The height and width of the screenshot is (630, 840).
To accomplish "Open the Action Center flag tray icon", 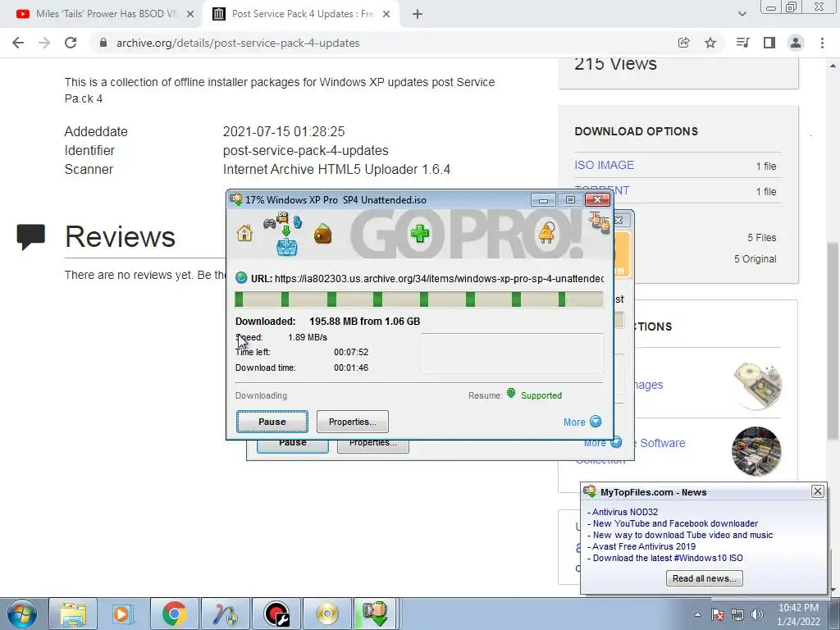I will pos(718,614).
